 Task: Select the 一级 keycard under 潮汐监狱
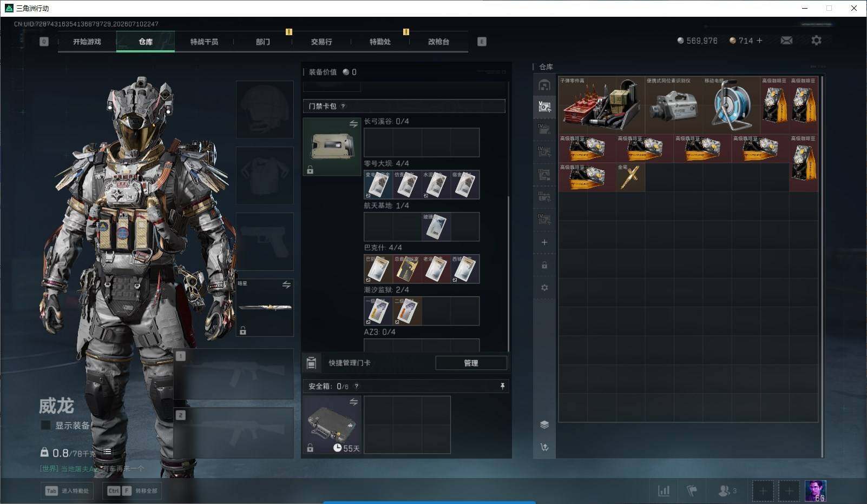click(378, 311)
